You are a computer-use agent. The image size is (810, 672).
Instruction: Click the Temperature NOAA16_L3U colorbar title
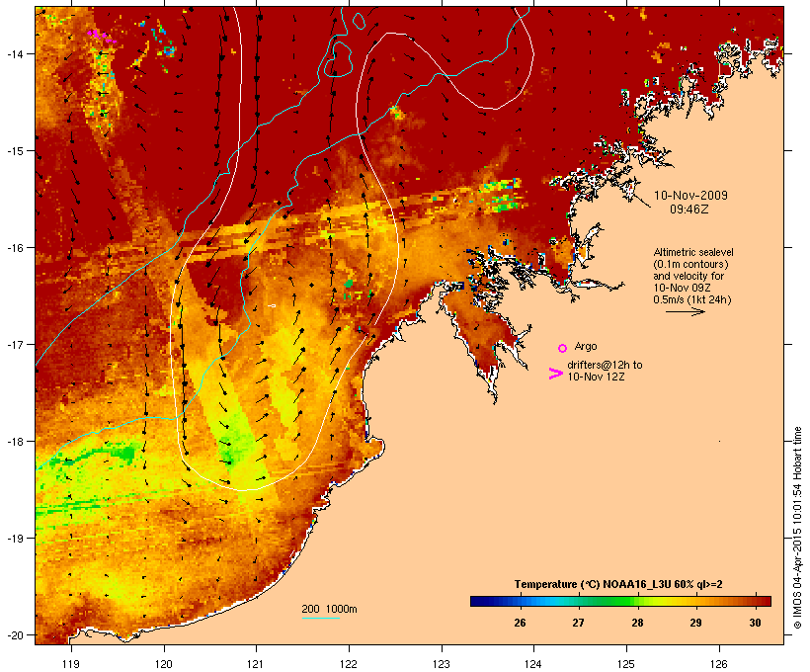(x=618, y=585)
